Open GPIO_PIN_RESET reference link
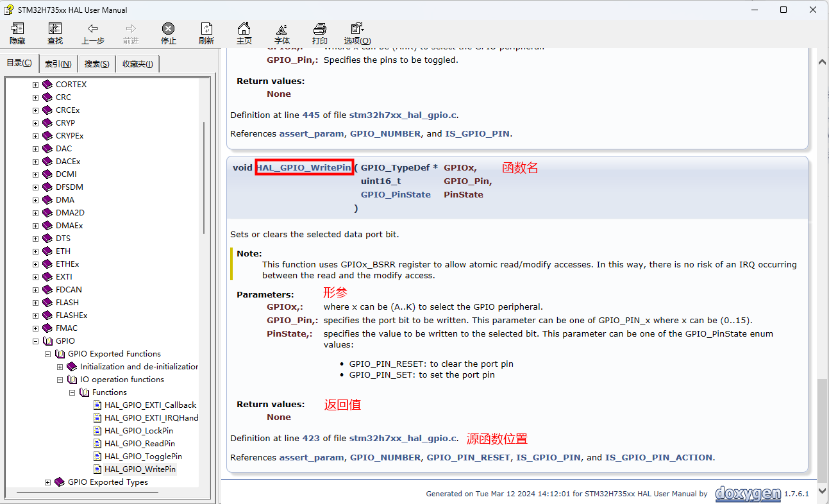 (468, 458)
